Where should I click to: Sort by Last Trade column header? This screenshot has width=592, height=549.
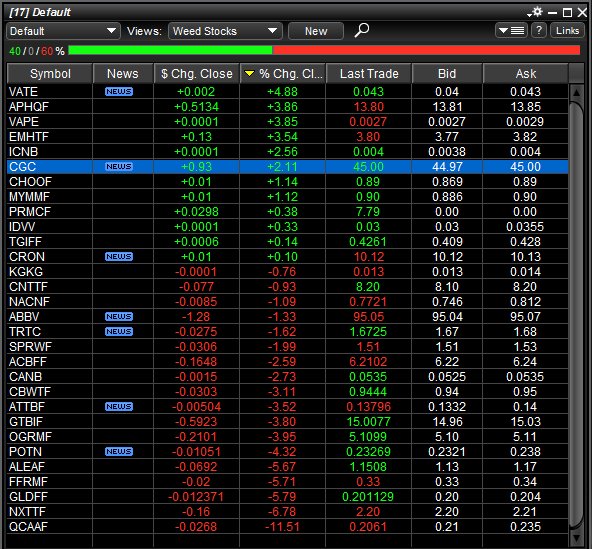click(x=368, y=74)
